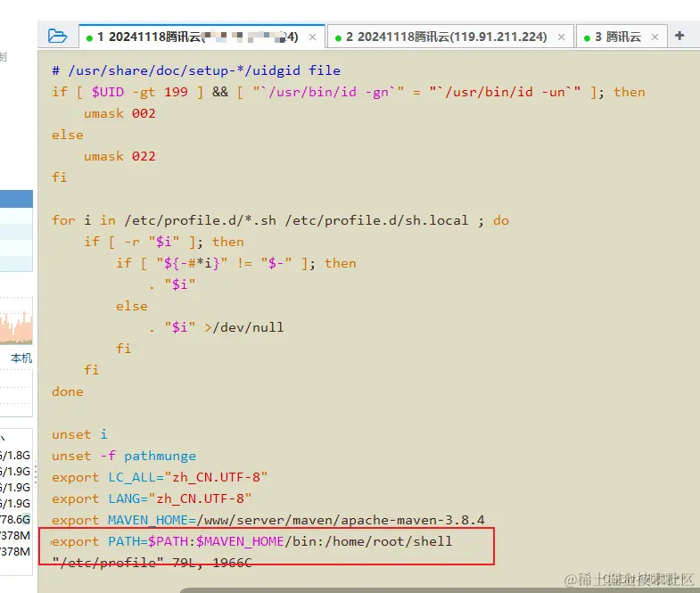The width and height of the screenshot is (700, 593).
Task: Click the 'unset i' line
Action: coord(79,434)
